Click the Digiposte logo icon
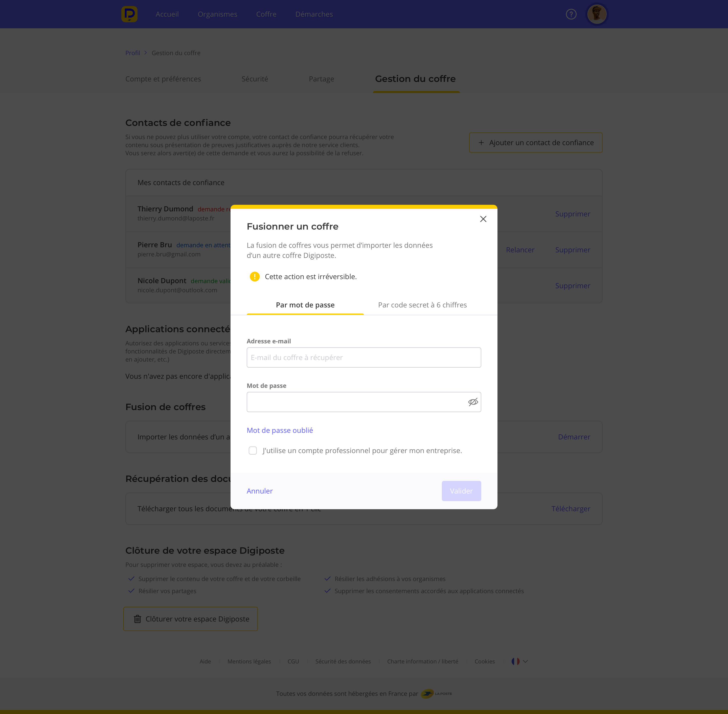The height and width of the screenshot is (714, 728). click(x=129, y=14)
